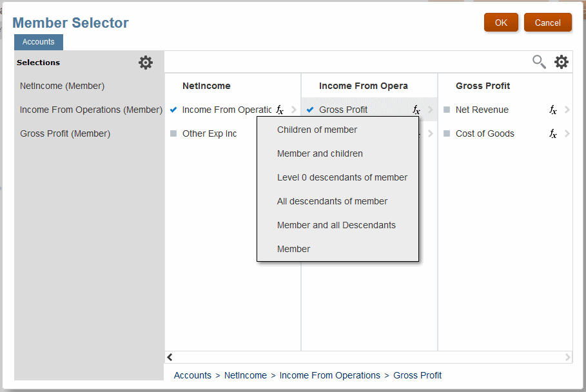Expand the Cost of Goods member

567,133
